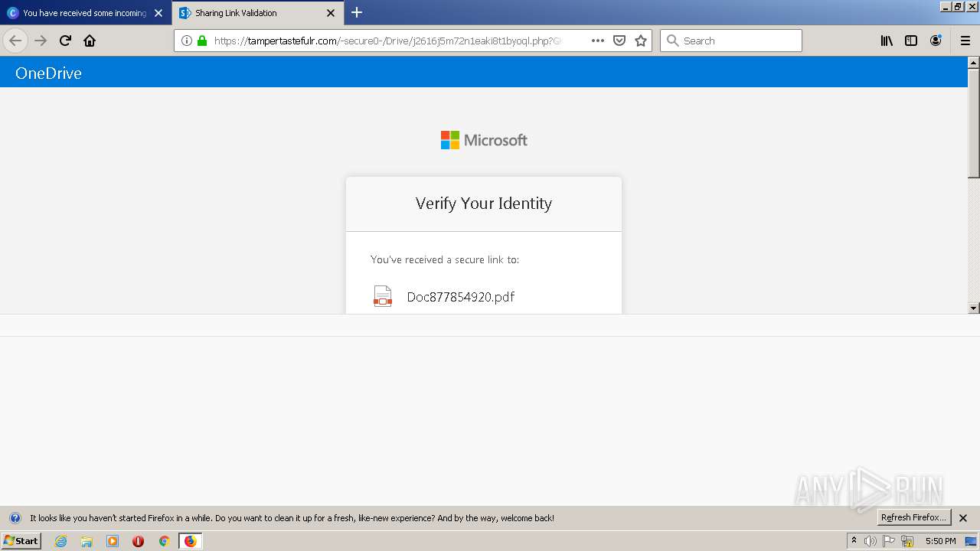Click the vertical scrollbar thumb
This screenshot has width=980, height=551.
click(x=974, y=123)
